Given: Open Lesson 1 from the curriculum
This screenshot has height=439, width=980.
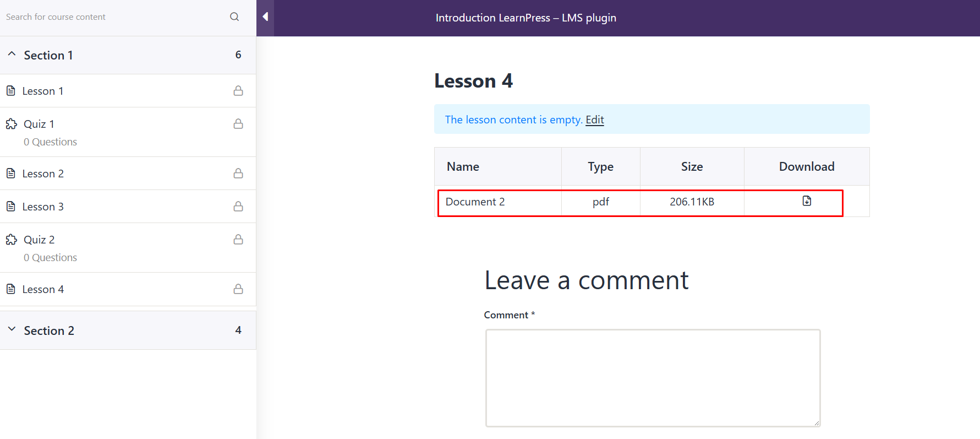Looking at the screenshot, I should click(43, 91).
